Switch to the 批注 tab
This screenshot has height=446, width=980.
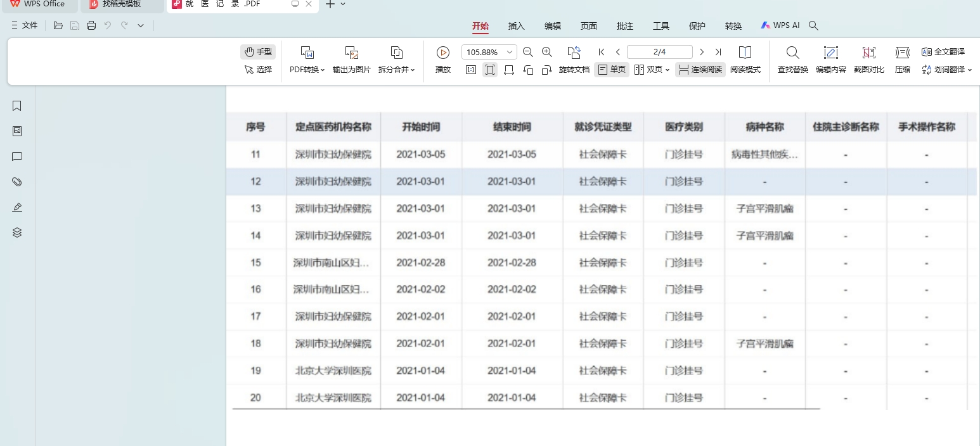625,26
